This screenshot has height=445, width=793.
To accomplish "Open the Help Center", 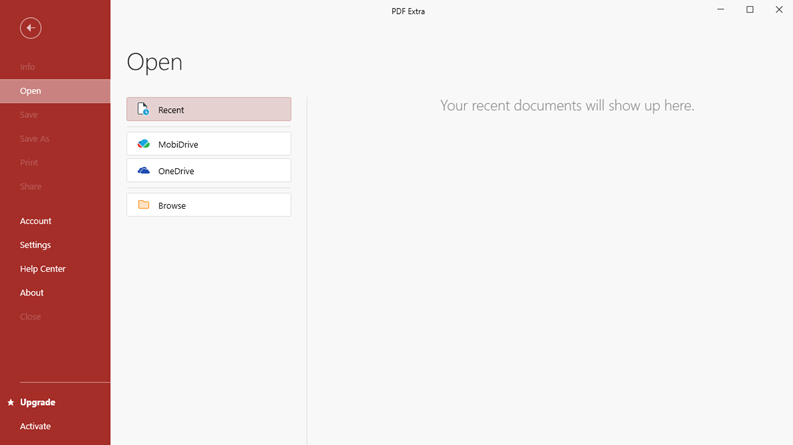I will point(55,269).
